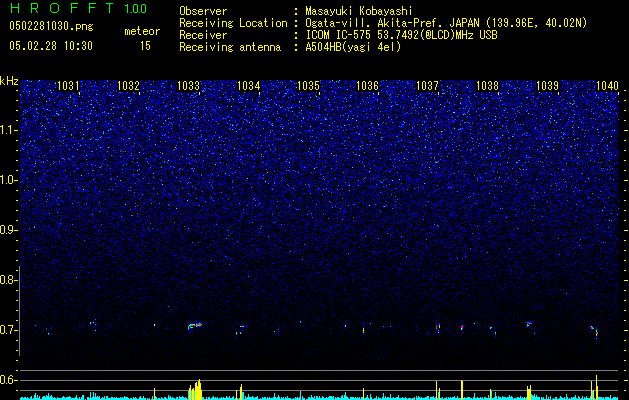This screenshot has width=629, height=400.
Task: Click the Receiving Location label
Action: click(x=233, y=23)
